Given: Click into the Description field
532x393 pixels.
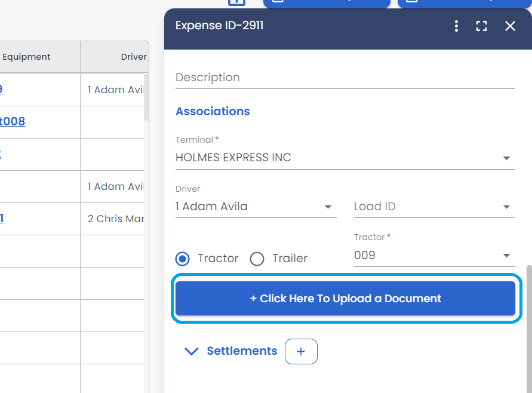Looking at the screenshot, I should [x=345, y=78].
